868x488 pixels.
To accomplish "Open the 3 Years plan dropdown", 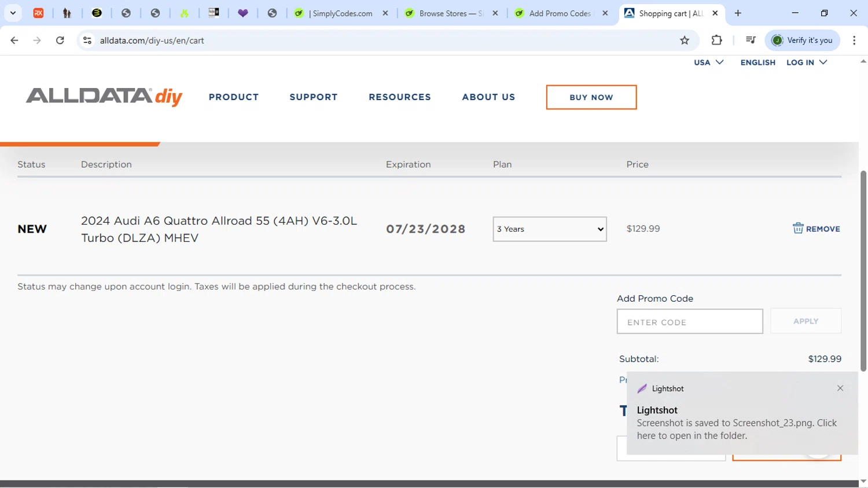I will point(550,229).
